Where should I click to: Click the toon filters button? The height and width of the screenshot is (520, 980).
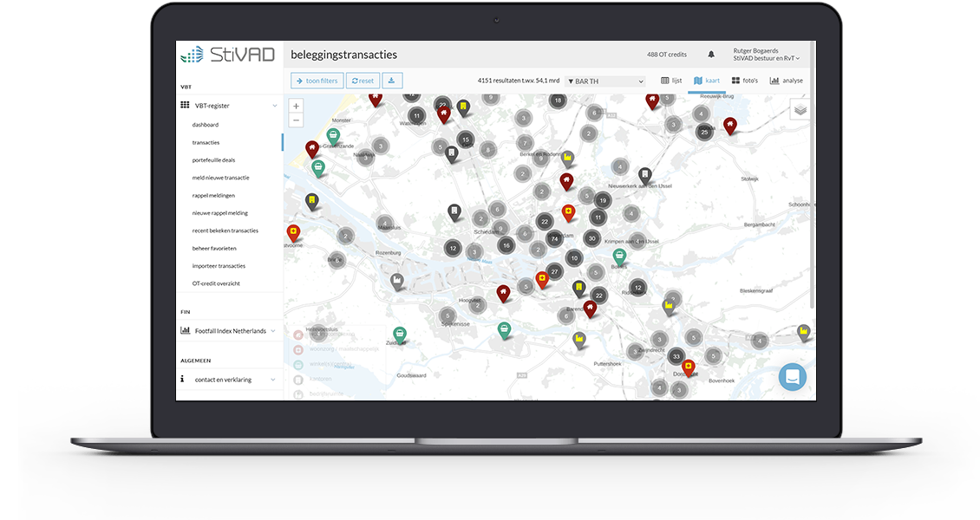pos(317,81)
